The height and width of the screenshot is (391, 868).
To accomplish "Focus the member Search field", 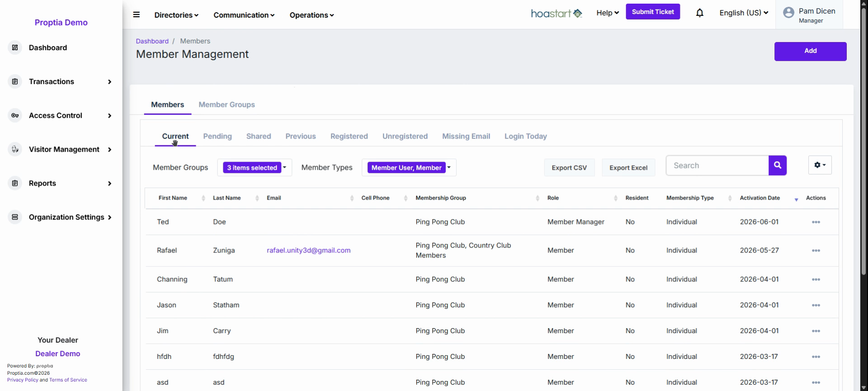I will (717, 166).
